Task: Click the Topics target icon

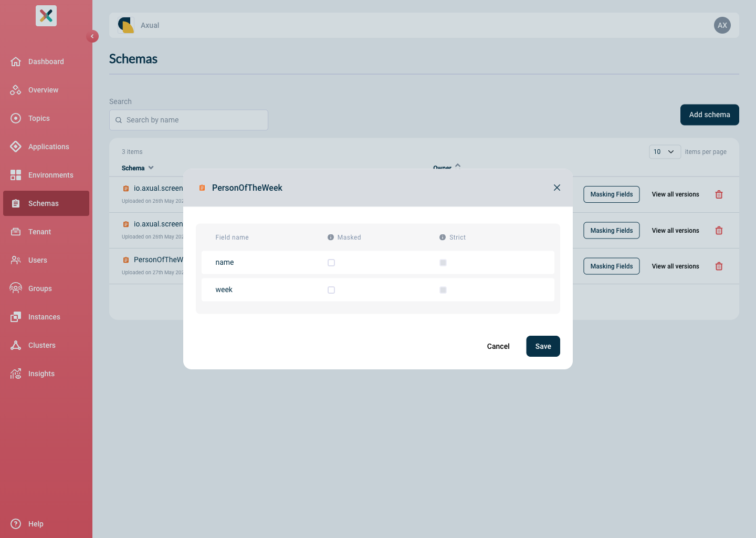Action: 16,118
